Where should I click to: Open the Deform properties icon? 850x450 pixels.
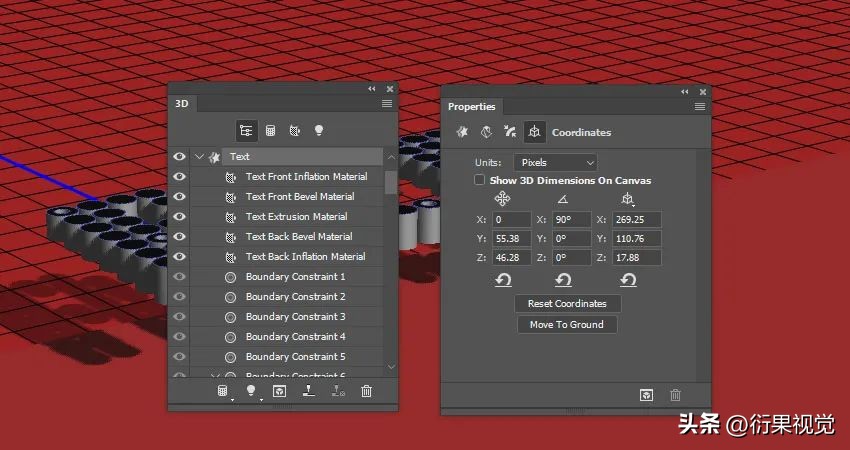(486, 132)
